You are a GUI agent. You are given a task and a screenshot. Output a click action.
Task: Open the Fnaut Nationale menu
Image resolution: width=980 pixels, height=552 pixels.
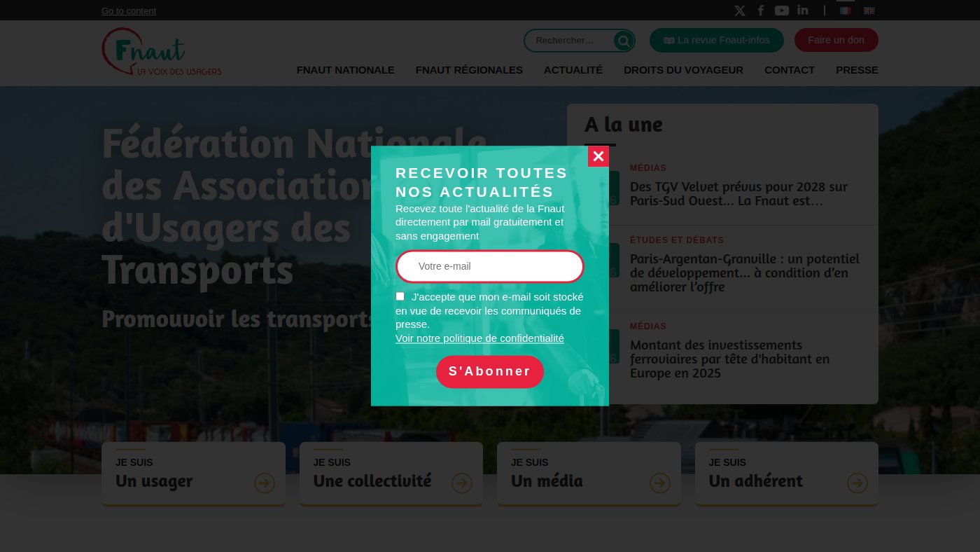click(x=346, y=70)
